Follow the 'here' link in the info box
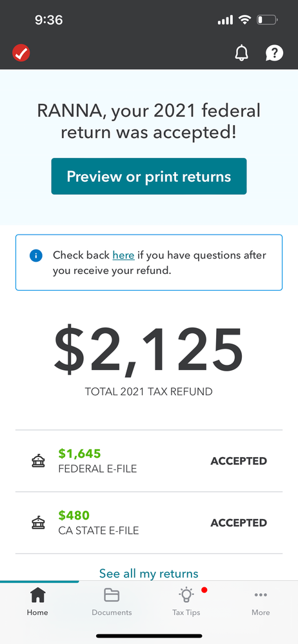Image resolution: width=298 pixels, height=644 pixels. [x=123, y=255]
